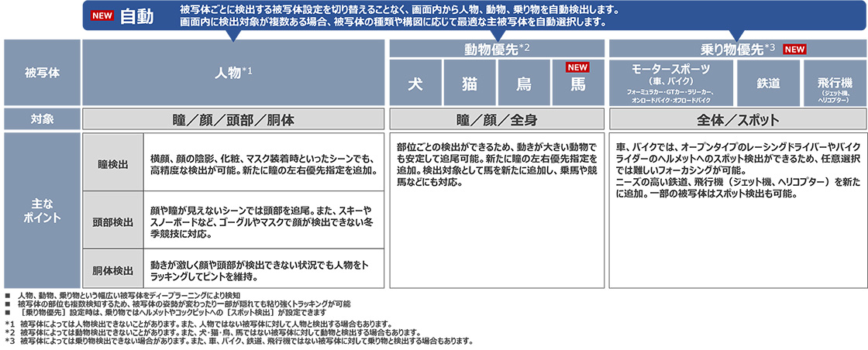Choose the 犬 subject tile

tap(415, 84)
